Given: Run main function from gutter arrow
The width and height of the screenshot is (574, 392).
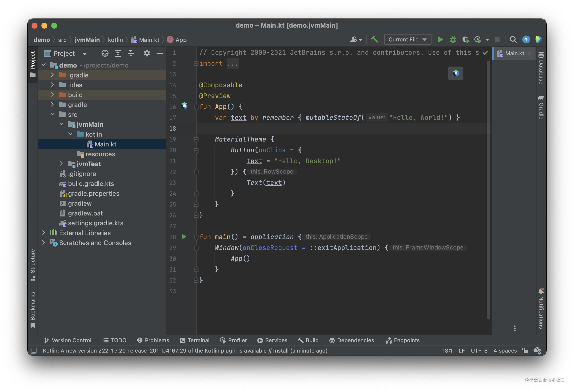Looking at the screenshot, I should [x=184, y=237].
